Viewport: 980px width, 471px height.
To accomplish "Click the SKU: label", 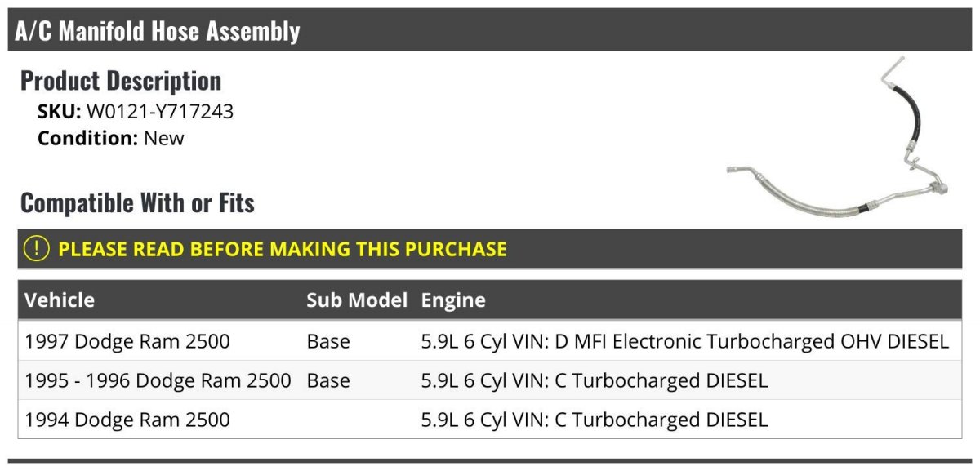I will coord(60,112).
